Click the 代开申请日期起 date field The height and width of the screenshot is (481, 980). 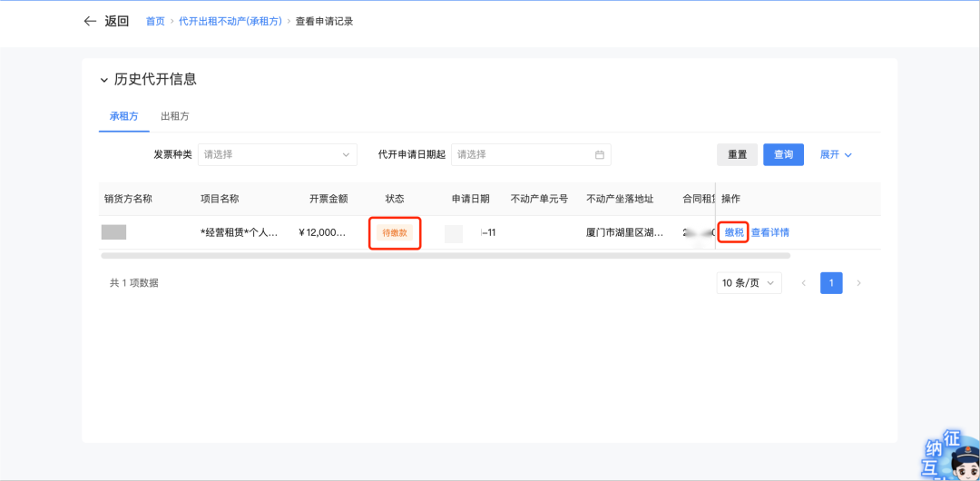point(531,154)
